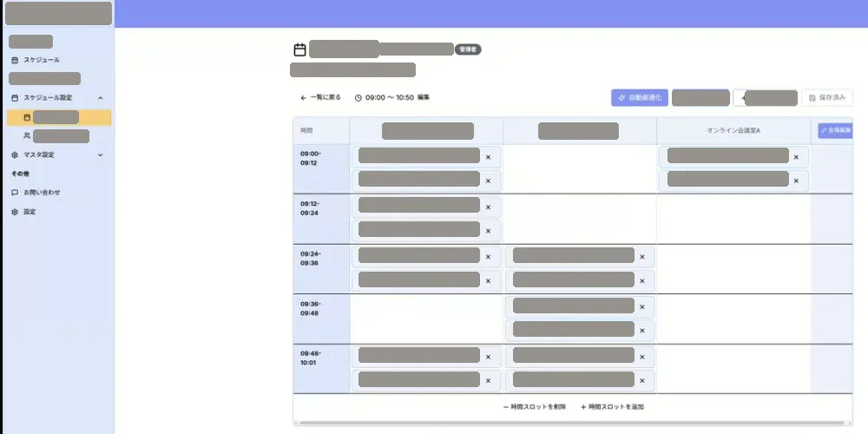Click the people icon in submenu
This screenshot has width=868, height=434.
click(27, 135)
